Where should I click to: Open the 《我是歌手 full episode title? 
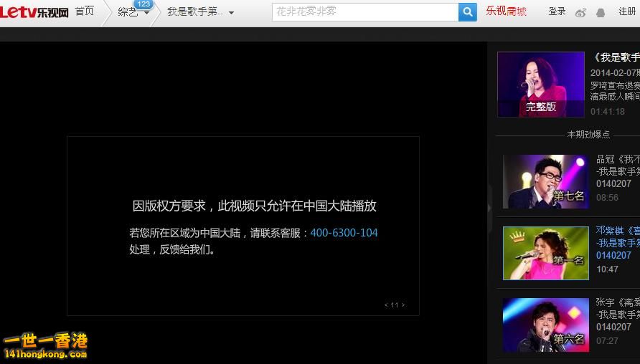click(x=616, y=57)
